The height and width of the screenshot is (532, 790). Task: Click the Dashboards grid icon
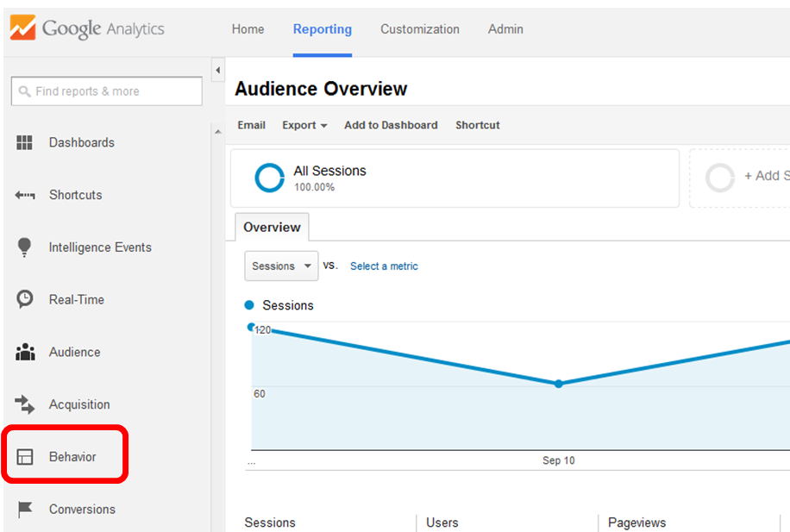(25, 143)
